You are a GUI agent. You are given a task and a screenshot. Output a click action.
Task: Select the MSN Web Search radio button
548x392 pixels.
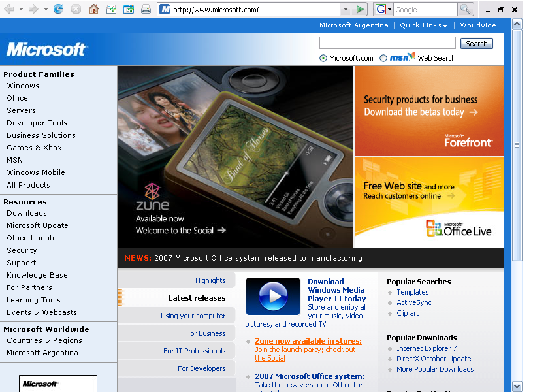(x=383, y=58)
